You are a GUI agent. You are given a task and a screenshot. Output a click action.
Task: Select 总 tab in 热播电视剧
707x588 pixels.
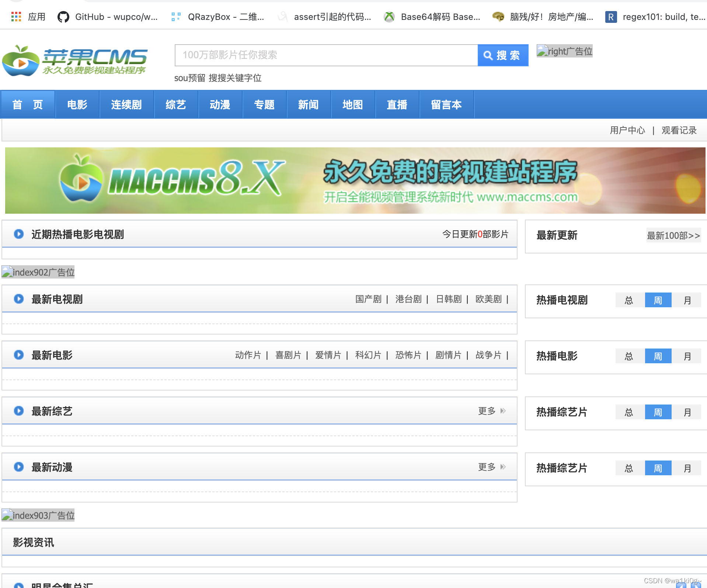point(629,300)
